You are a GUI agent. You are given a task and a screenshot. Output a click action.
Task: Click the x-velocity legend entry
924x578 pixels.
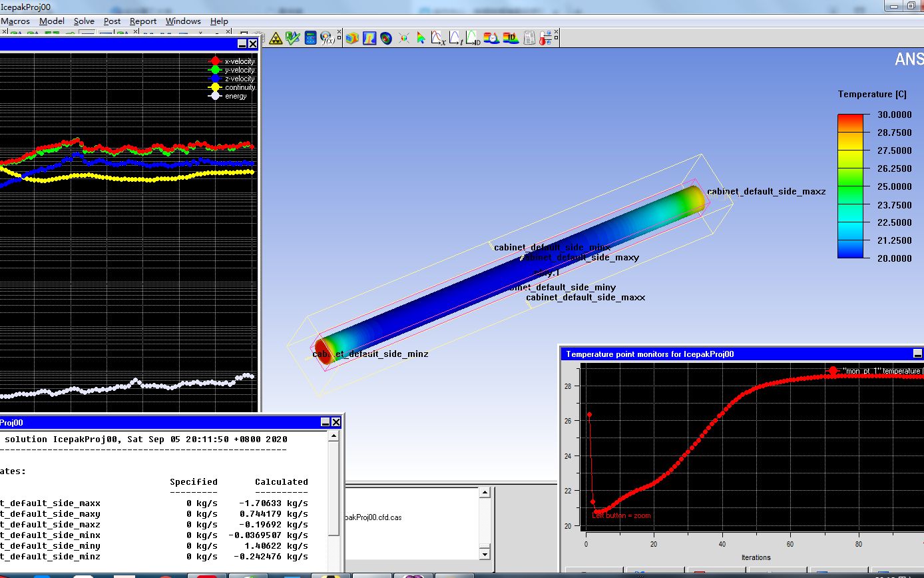[x=232, y=61]
